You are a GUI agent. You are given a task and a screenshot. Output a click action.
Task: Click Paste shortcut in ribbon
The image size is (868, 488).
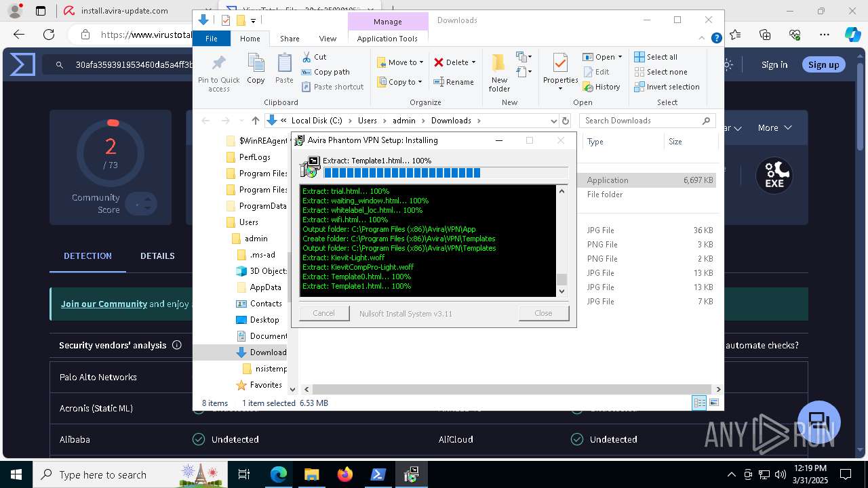pos(332,87)
